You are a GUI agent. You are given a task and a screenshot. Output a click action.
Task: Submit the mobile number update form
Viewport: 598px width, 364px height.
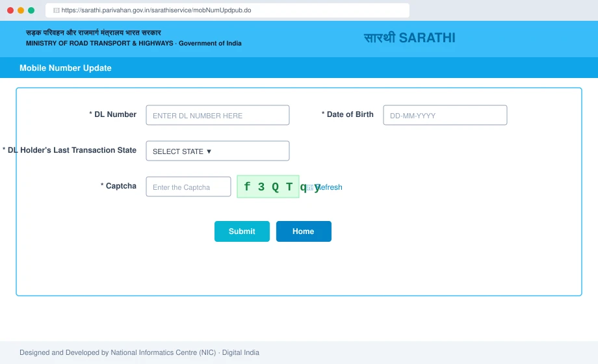(x=242, y=231)
